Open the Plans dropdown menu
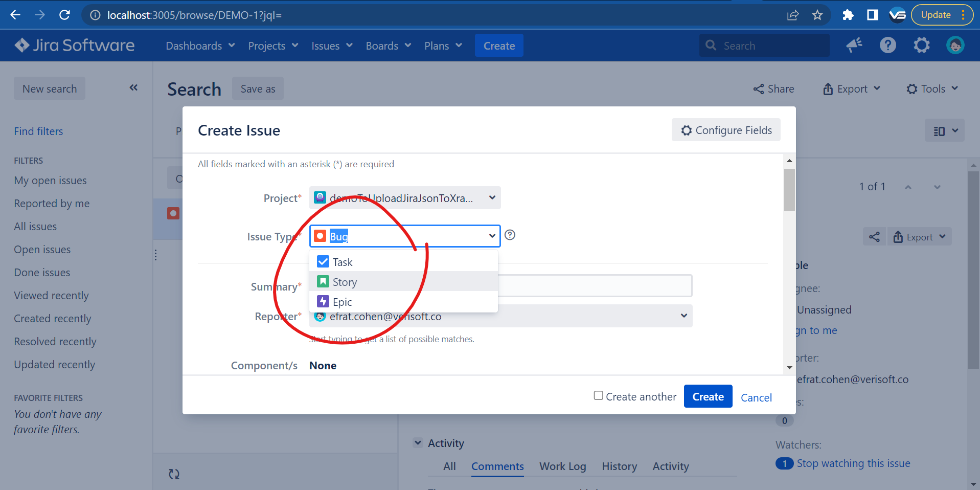Screen dimensions: 980x490 tap(443, 46)
